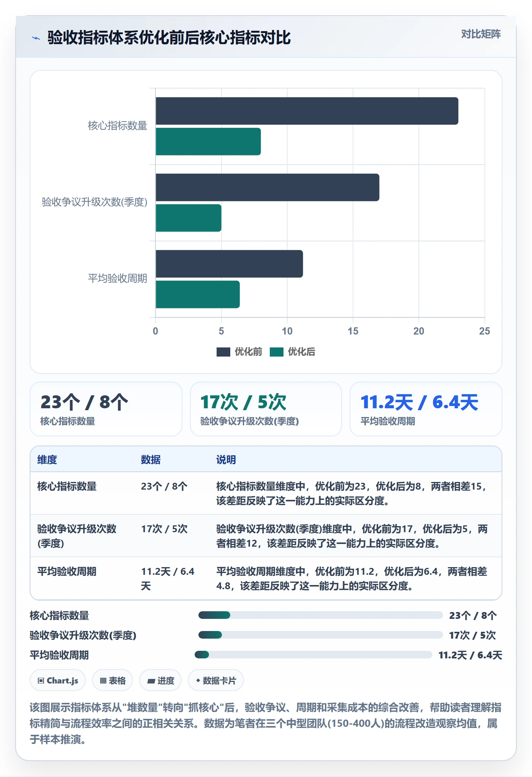Screen dimensions: 532x777
Task: Click the 核心指标数量 row name in table
Action: (x=67, y=486)
